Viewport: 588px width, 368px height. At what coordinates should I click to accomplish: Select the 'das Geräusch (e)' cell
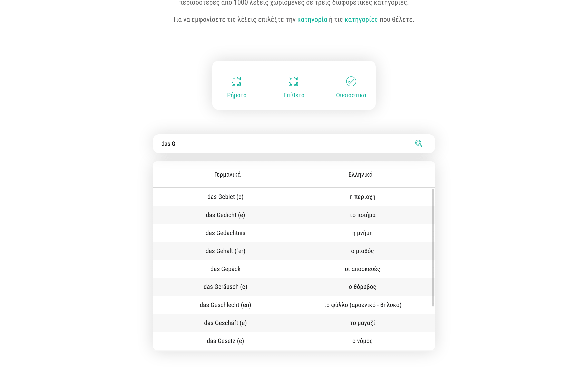pos(225,287)
